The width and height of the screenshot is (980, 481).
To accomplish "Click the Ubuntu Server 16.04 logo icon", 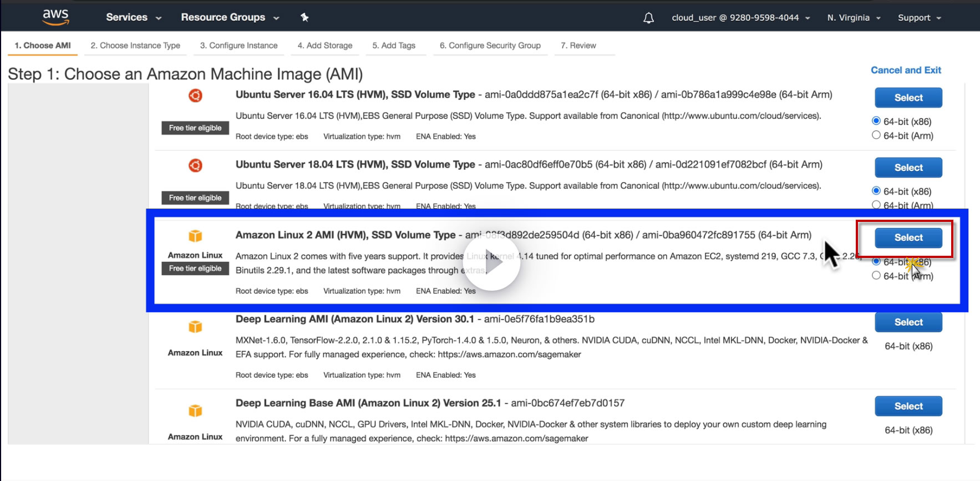I will point(195,95).
